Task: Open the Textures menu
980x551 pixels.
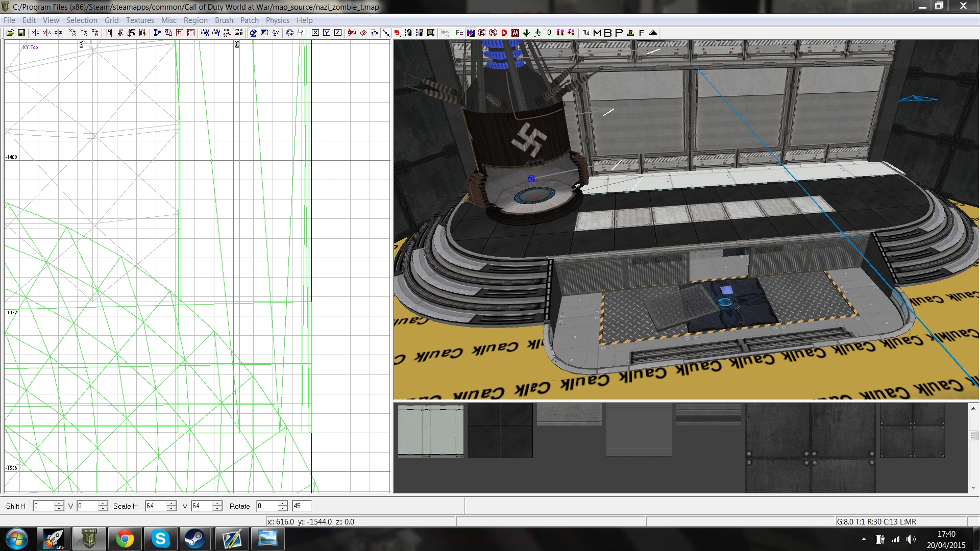Action: [x=140, y=20]
